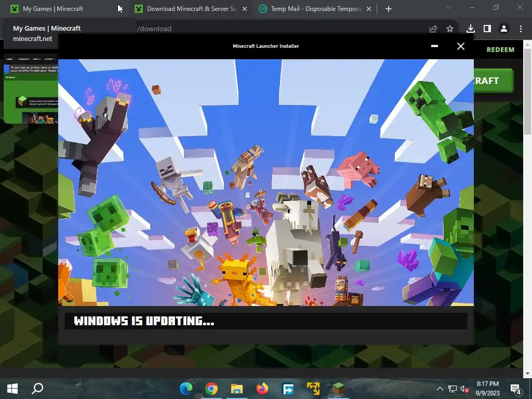Viewport: 532px width, 399px height.
Task: Click the My Games tab preview thumbnail
Action: (31, 89)
